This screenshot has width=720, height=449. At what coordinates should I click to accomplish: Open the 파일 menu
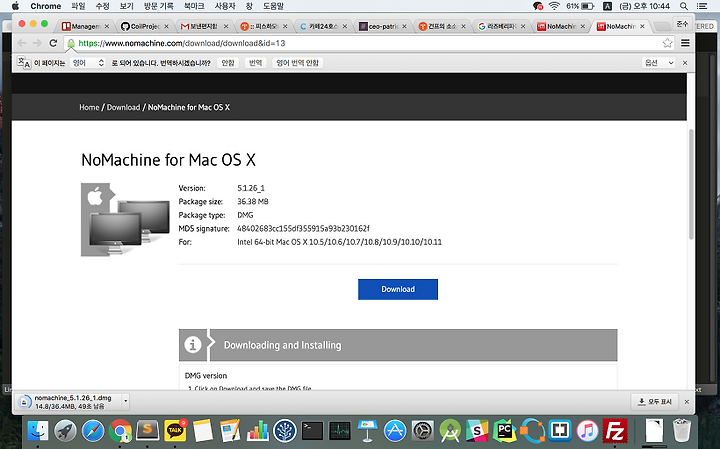[79, 6]
